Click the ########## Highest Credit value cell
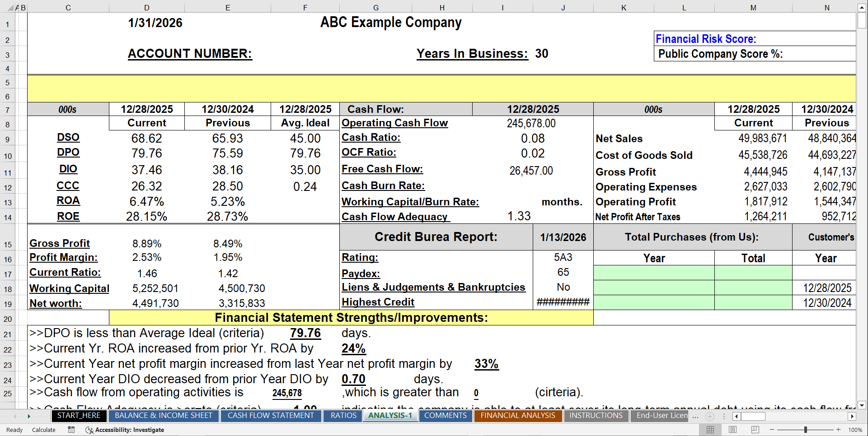Image resolution: width=868 pixels, height=436 pixels. point(563,302)
